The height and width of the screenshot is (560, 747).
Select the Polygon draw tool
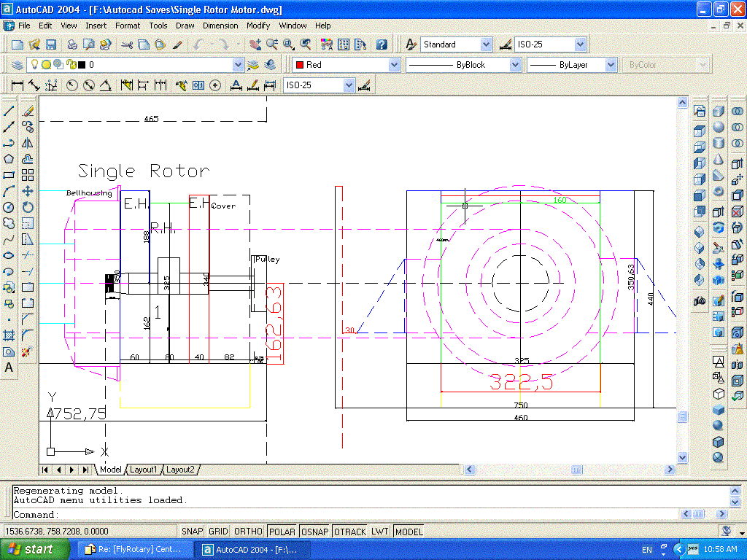(x=9, y=159)
